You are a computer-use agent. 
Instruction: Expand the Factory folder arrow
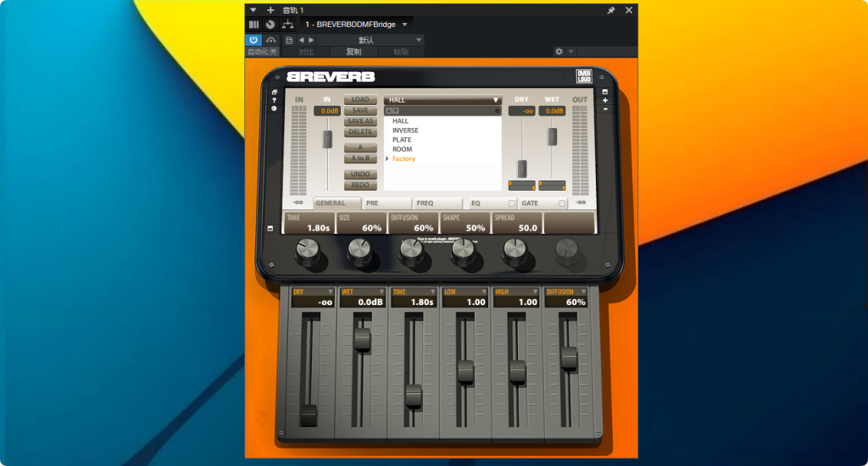[x=387, y=158]
